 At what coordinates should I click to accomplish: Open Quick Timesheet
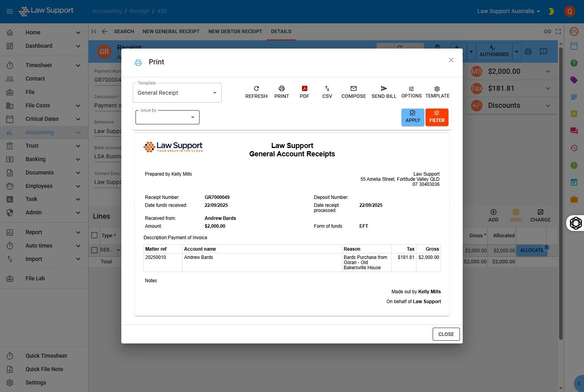pyautogui.click(x=44, y=356)
